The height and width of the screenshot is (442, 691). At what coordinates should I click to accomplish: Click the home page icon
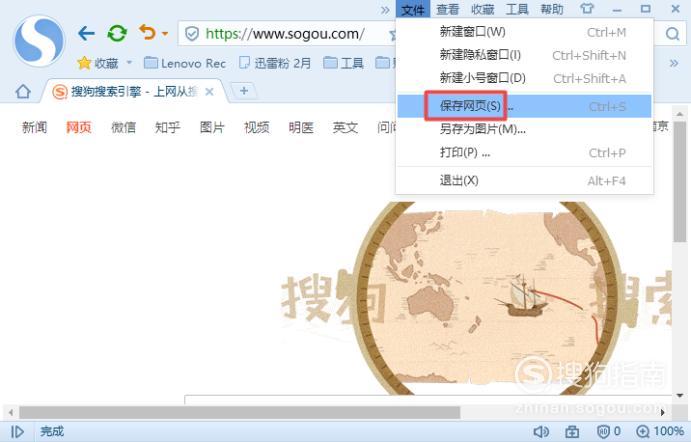tap(23, 91)
